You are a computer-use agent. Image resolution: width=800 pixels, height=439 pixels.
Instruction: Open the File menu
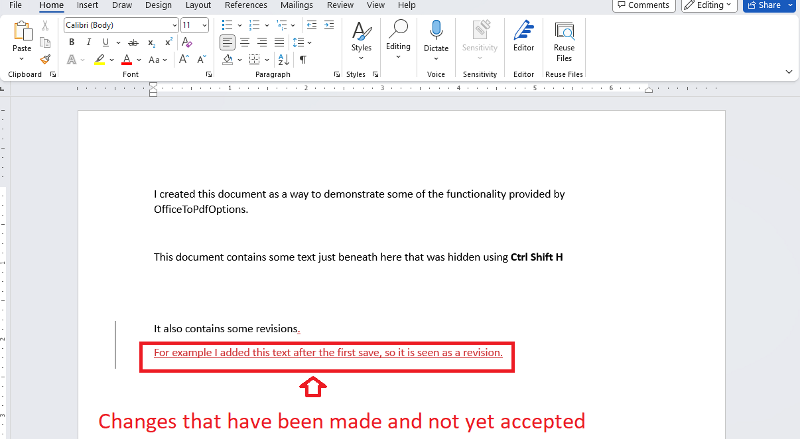16,5
